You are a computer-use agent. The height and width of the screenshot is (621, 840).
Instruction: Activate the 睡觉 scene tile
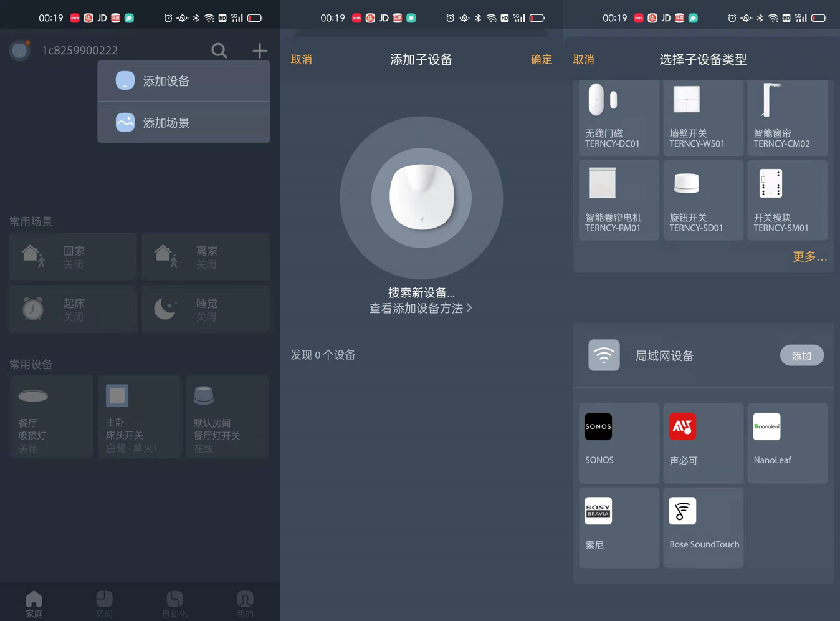point(206,309)
